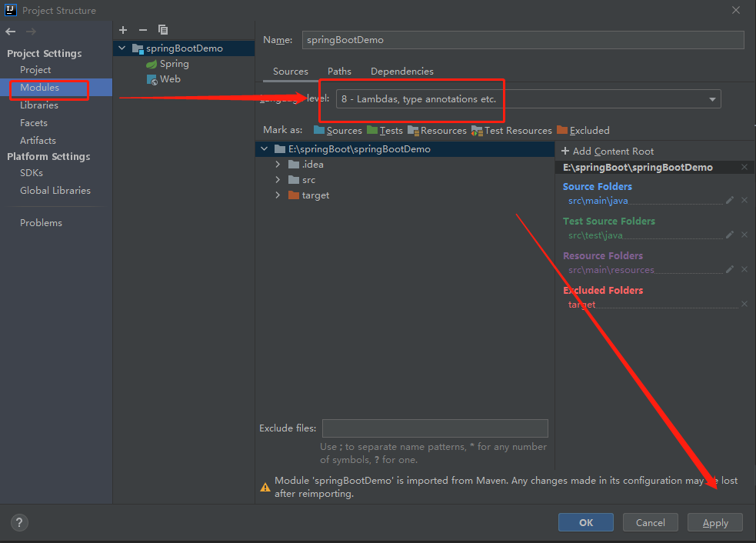Remove target from excluded folders
This screenshot has height=543, width=756.
(x=744, y=304)
